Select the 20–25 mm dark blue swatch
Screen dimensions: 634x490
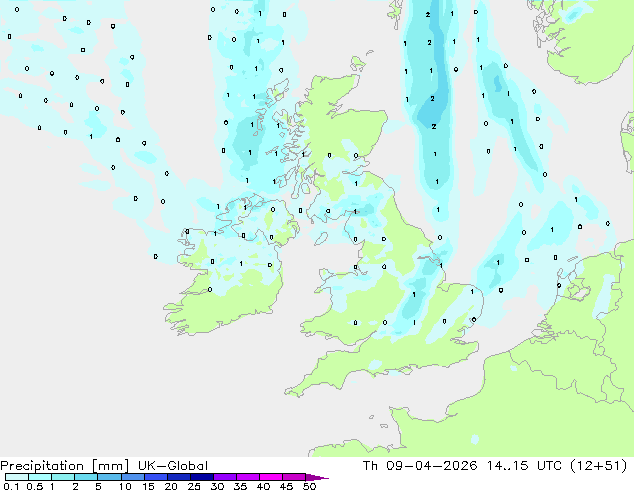tap(178, 477)
